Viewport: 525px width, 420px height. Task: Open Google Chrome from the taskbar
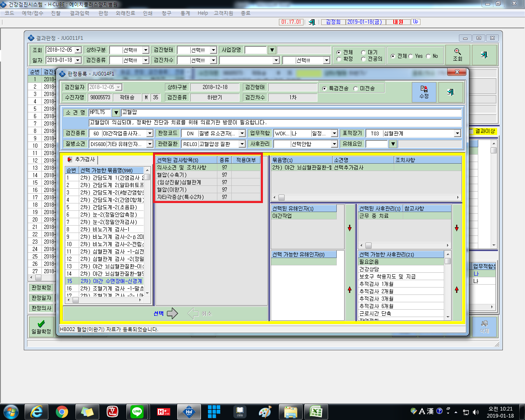click(62, 411)
